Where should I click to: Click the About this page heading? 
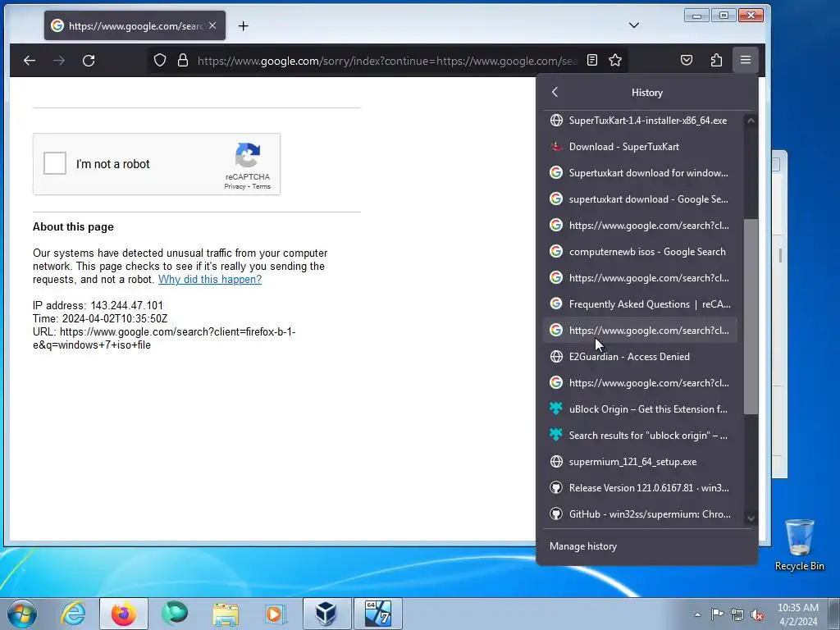coord(73,226)
